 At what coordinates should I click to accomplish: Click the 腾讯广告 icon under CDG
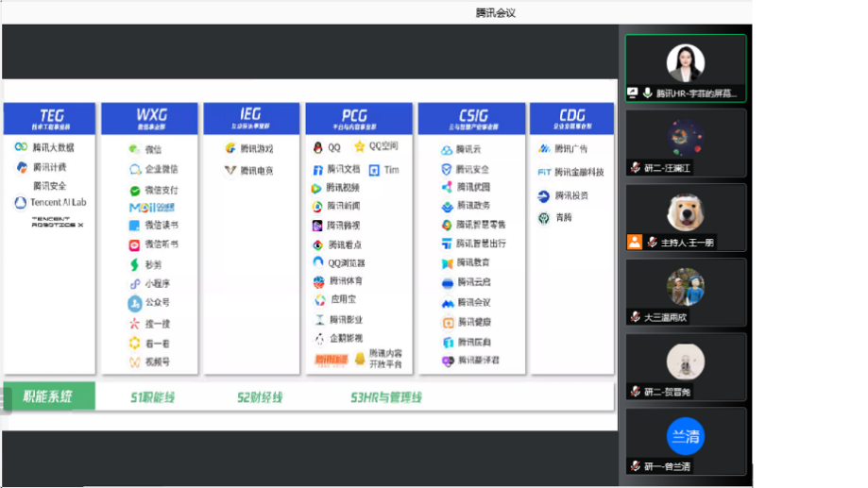[544, 148]
